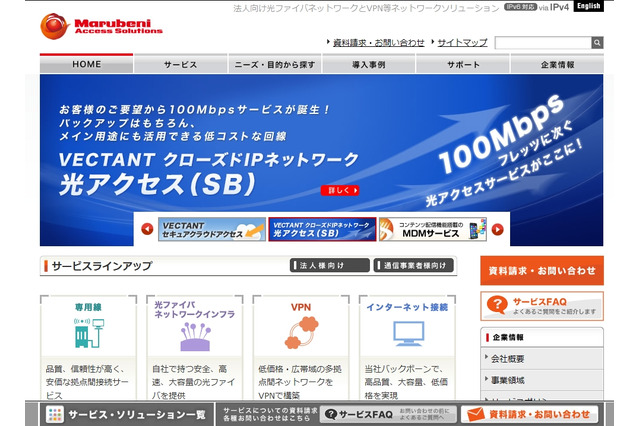Click the 通信事業者様向け filter button
The width and height of the screenshot is (640, 426).
pos(413,265)
